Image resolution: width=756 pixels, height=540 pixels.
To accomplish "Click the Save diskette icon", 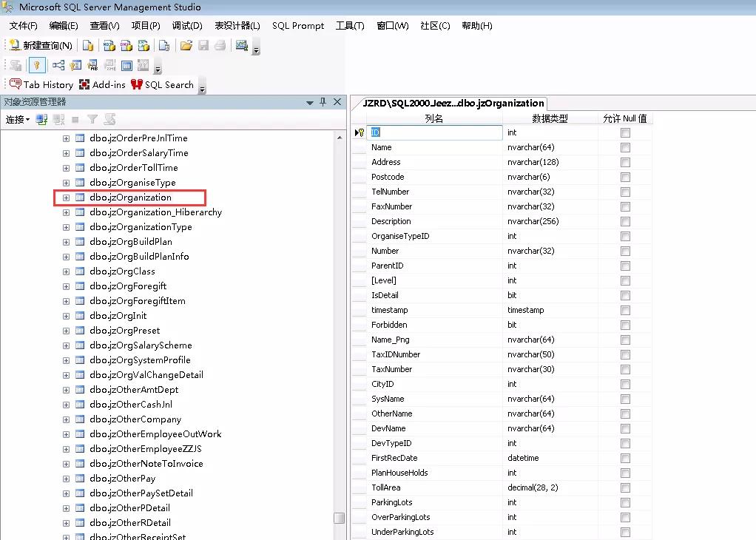I will tap(203, 45).
